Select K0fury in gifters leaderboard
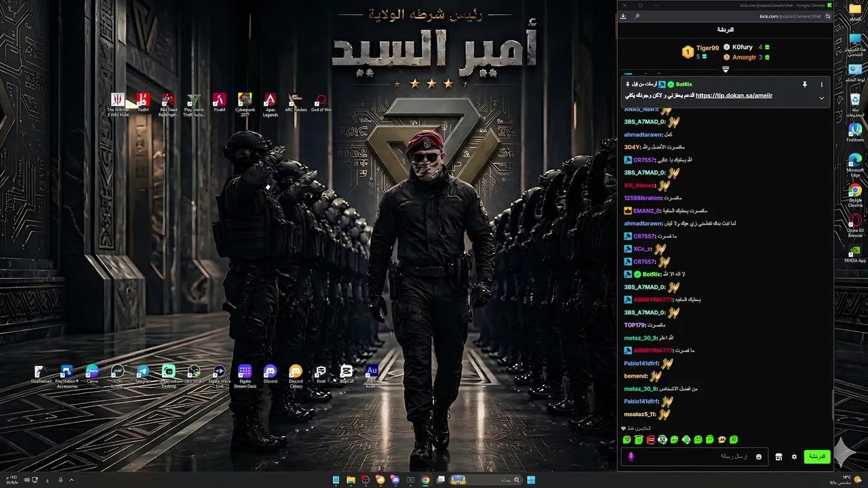Image resolution: width=868 pixels, height=488 pixels. pos(743,47)
